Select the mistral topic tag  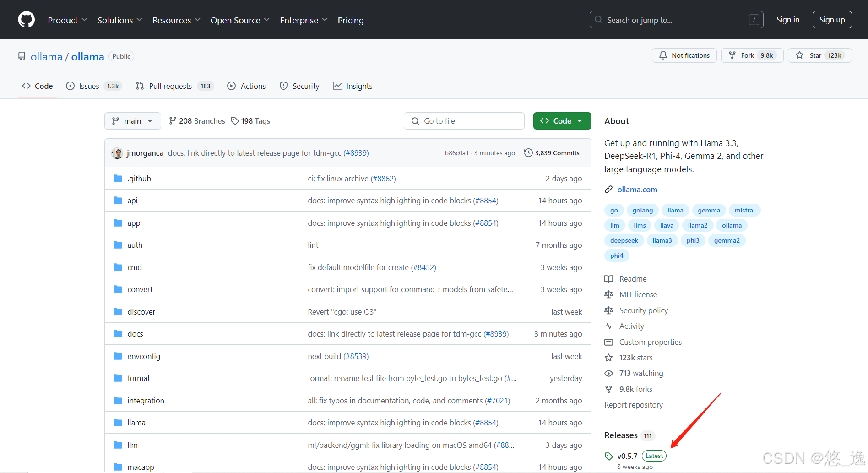pyautogui.click(x=744, y=210)
